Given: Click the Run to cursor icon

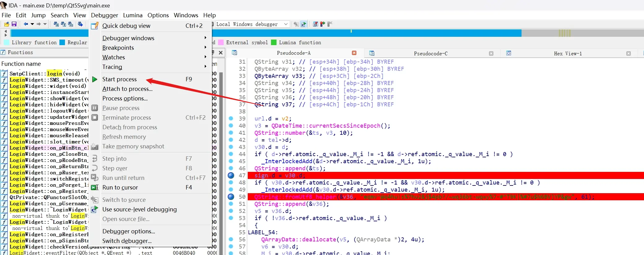Looking at the screenshot, I should [95, 187].
